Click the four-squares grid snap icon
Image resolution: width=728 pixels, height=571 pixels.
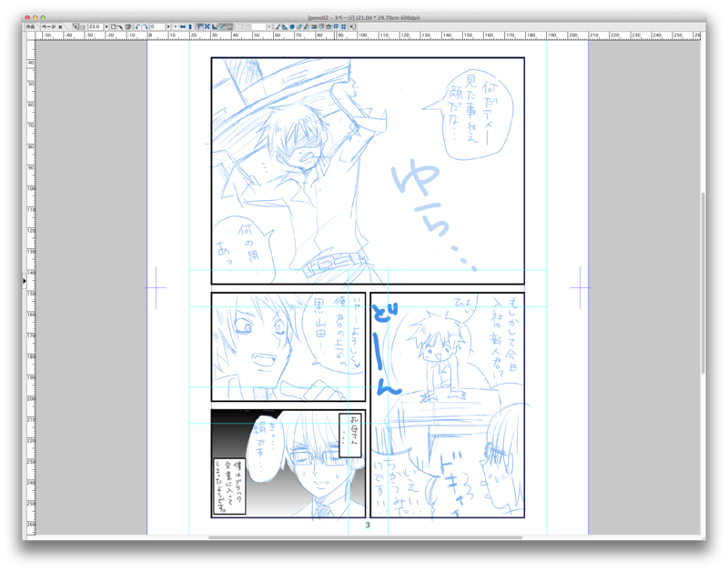[344, 27]
